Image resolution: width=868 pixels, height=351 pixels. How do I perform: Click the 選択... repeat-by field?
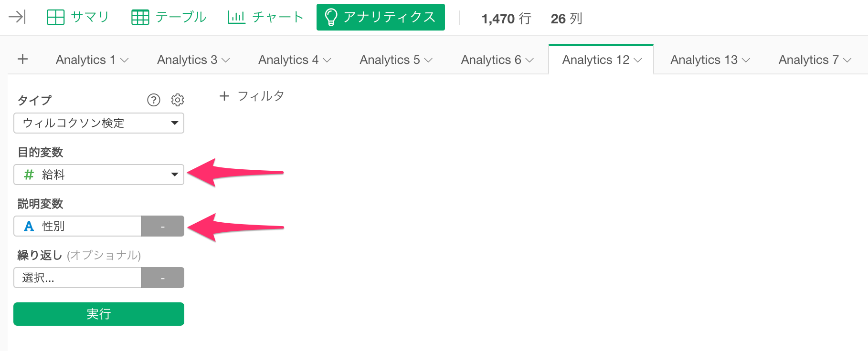[78, 278]
